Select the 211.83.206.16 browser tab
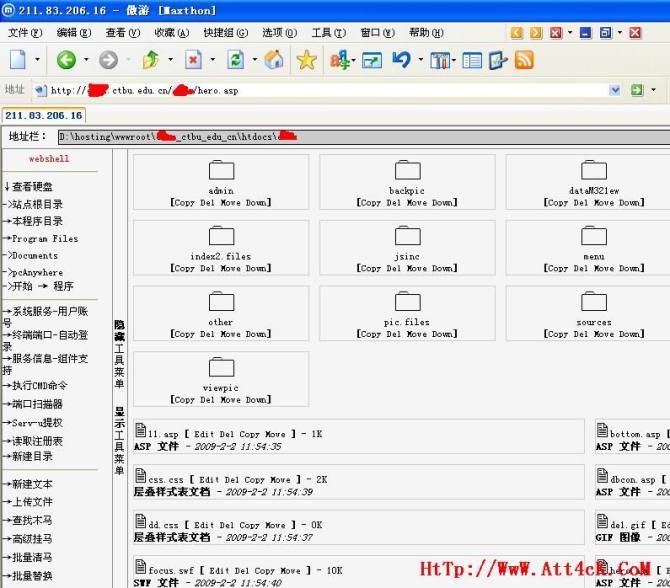The image size is (670, 588). [44, 115]
